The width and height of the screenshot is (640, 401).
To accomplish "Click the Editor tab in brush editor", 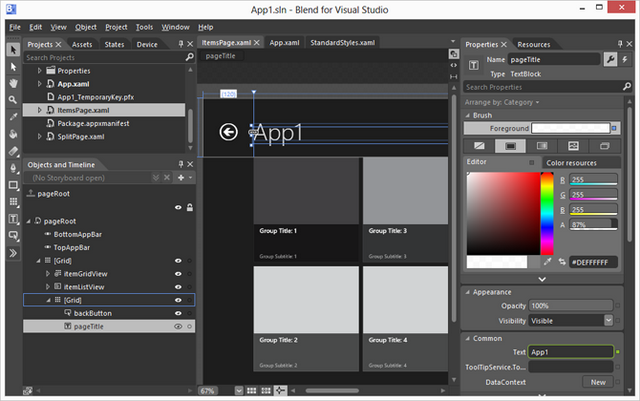I will pos(476,162).
